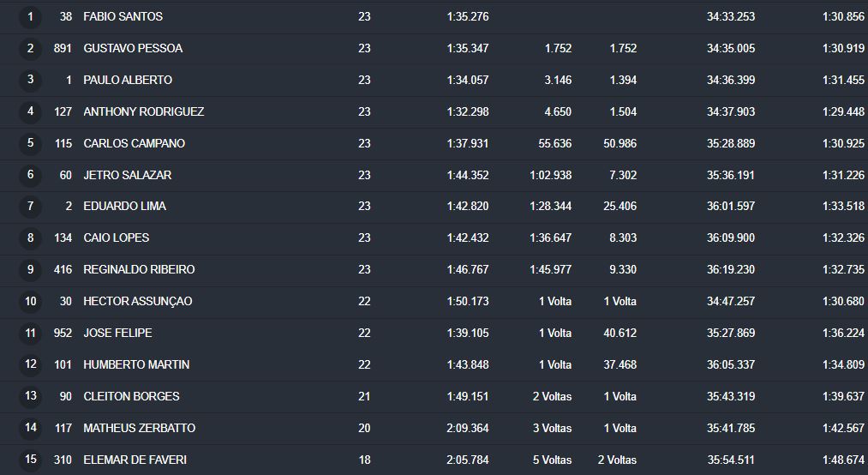Click on CARLOS CAMPANO name
Image resolution: width=868 pixels, height=475 pixels.
point(134,143)
